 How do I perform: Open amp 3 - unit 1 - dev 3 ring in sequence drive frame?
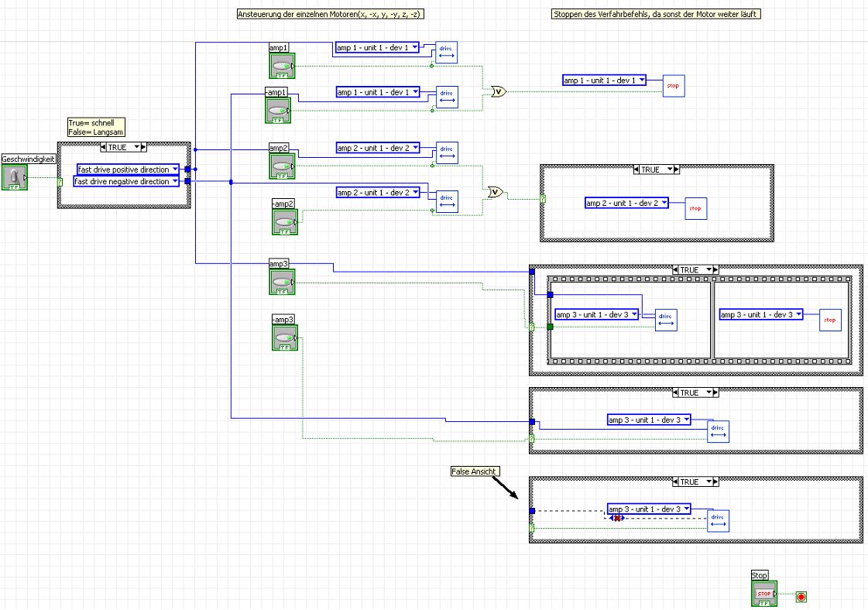(597, 314)
